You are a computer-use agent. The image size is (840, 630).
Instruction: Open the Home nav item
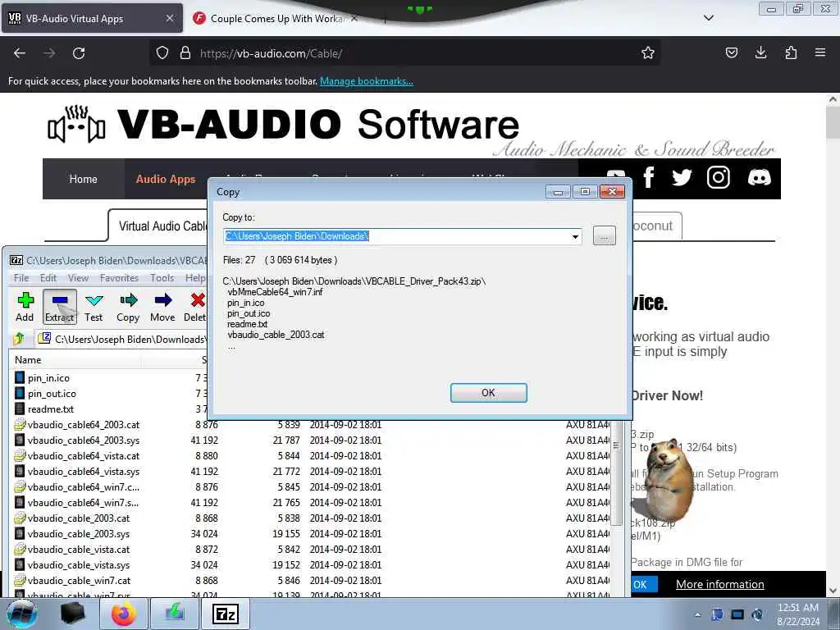[84, 179]
